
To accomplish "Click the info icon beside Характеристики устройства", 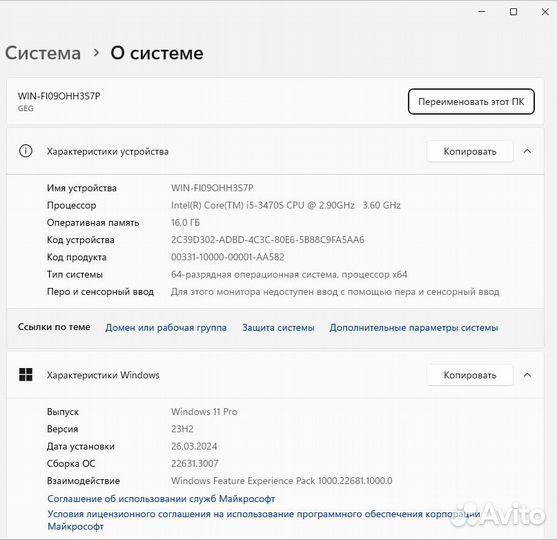I will click(26, 151).
